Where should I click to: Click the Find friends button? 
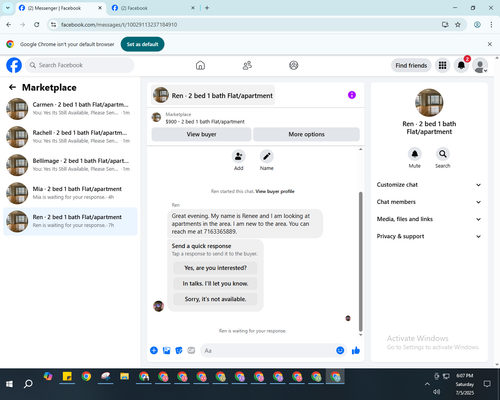[411, 65]
